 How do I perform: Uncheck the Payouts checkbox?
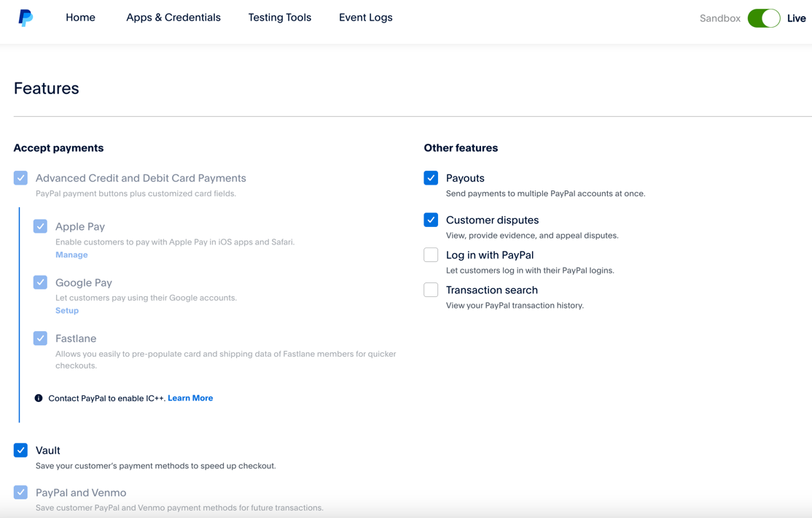431,178
